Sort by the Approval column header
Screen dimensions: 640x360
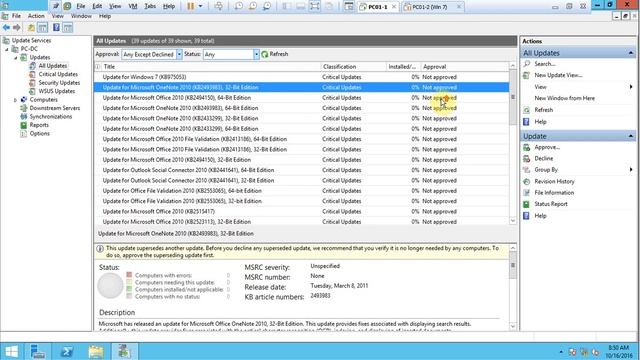464,67
